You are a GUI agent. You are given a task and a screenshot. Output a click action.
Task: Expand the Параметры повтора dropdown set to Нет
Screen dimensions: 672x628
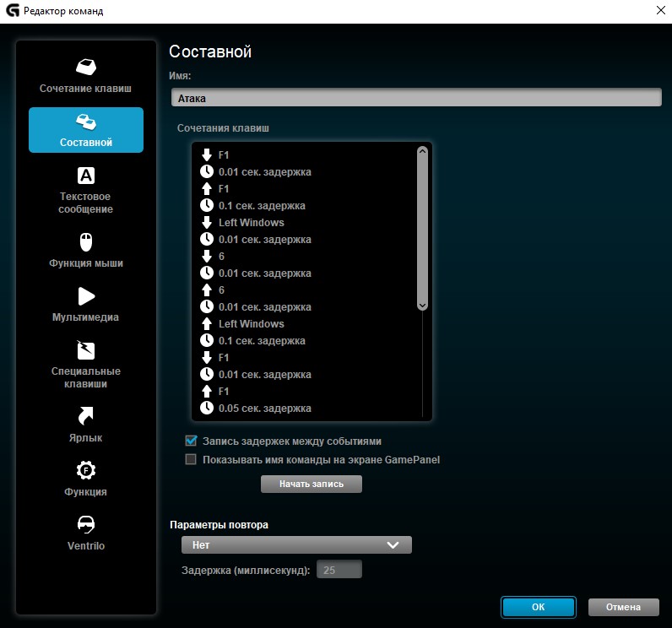coord(296,545)
